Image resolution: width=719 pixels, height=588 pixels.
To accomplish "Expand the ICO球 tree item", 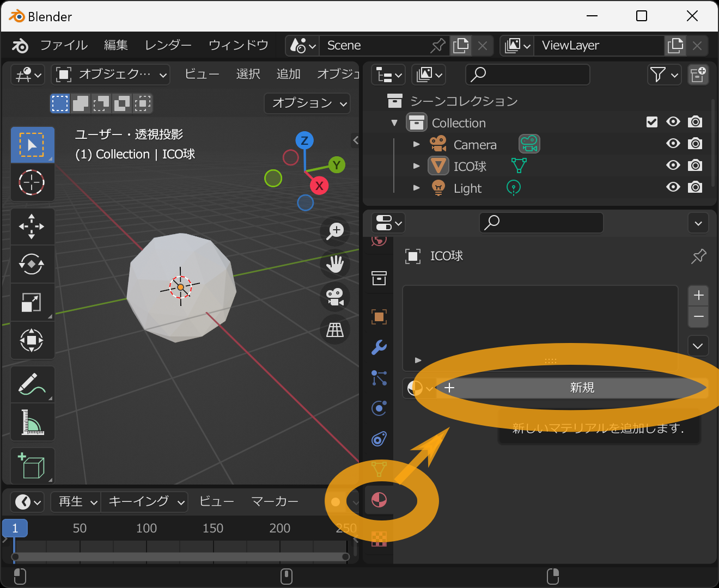I will point(417,166).
